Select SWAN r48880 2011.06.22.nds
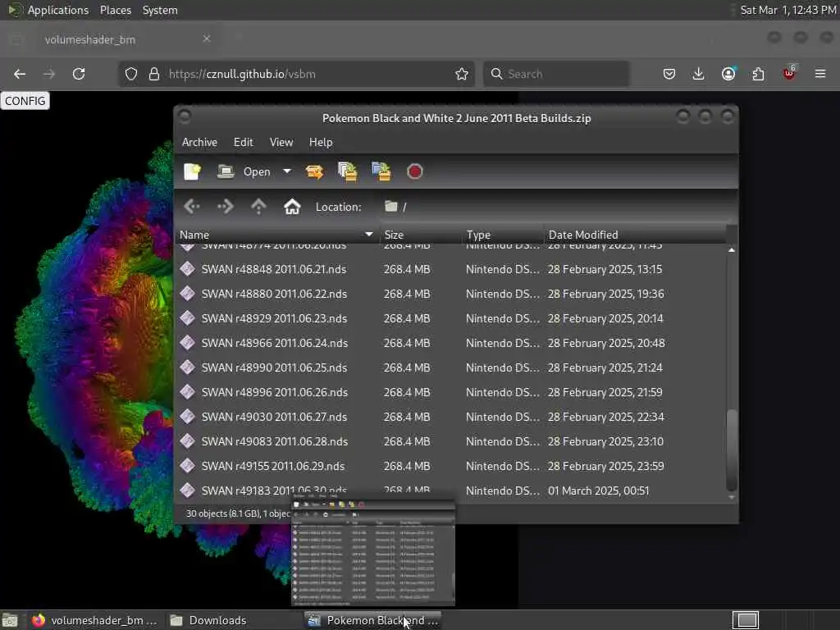The width and height of the screenshot is (840, 630). (450, 294)
